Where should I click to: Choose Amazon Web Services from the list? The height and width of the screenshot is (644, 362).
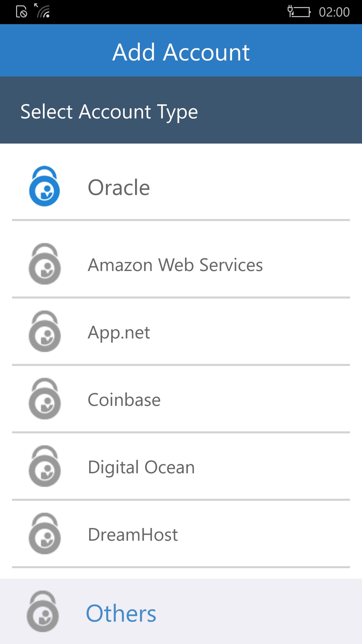tap(175, 265)
